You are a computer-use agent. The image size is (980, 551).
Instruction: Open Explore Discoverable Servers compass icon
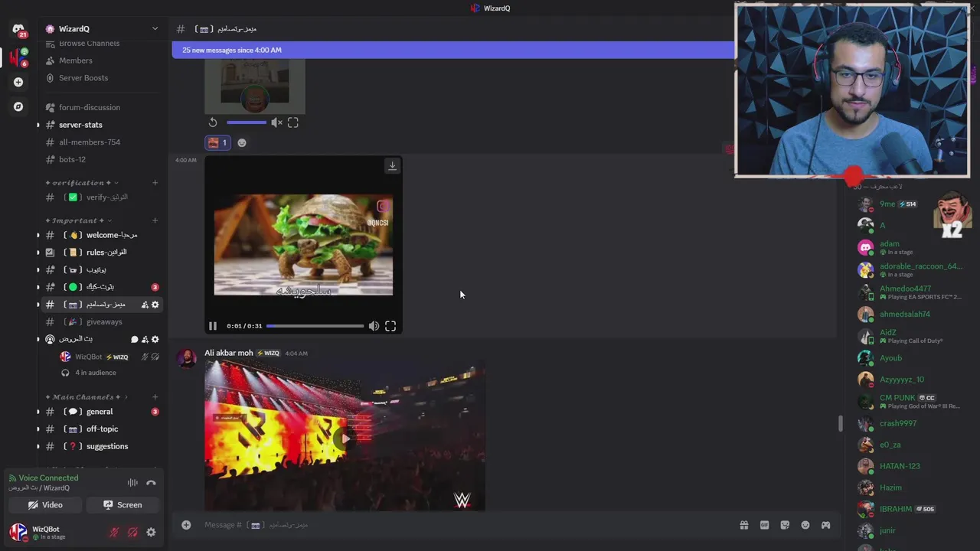click(x=18, y=106)
